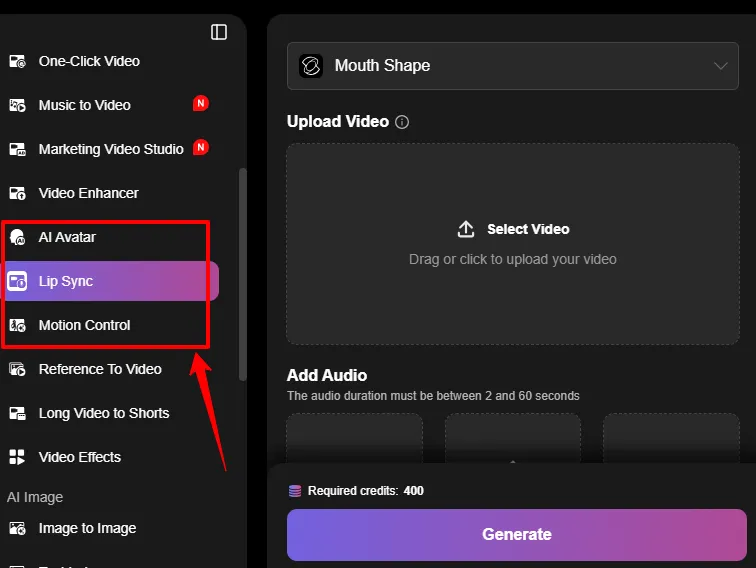Click the One-Click Video icon
Screen dimensions: 756x568
18,61
